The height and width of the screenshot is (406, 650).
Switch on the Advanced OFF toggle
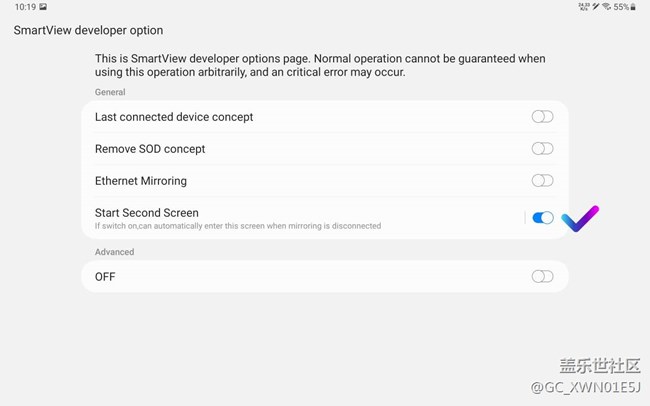[542, 276]
